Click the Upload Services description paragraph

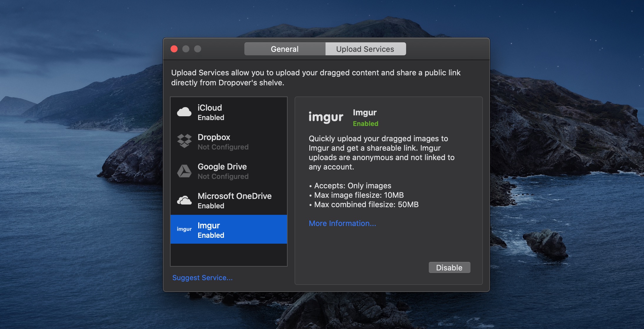tap(316, 78)
